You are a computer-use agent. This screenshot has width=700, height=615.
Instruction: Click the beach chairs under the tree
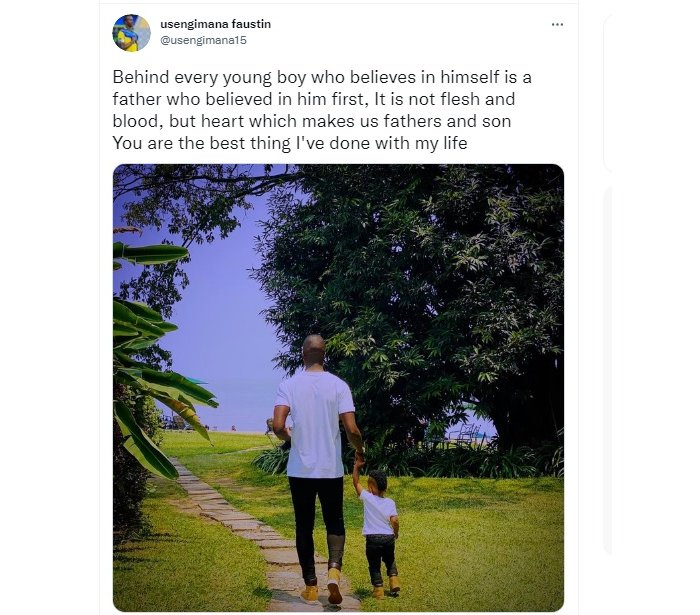(x=466, y=432)
